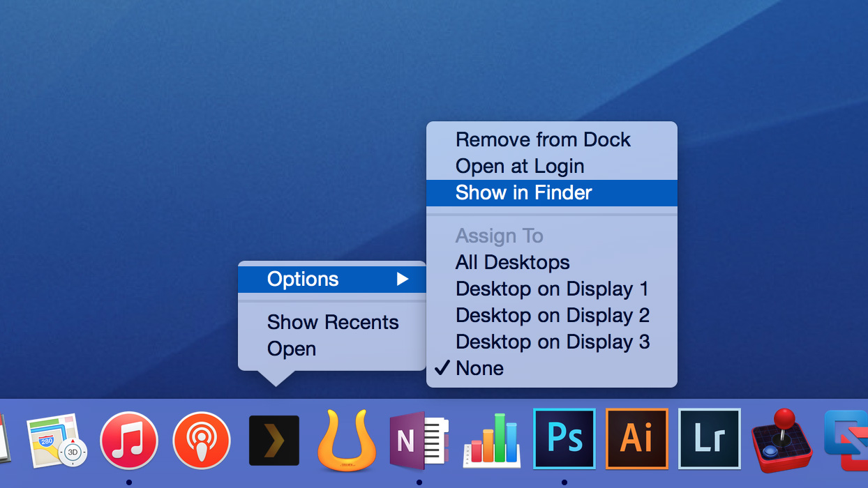Select the Options menu entry

coord(332,279)
